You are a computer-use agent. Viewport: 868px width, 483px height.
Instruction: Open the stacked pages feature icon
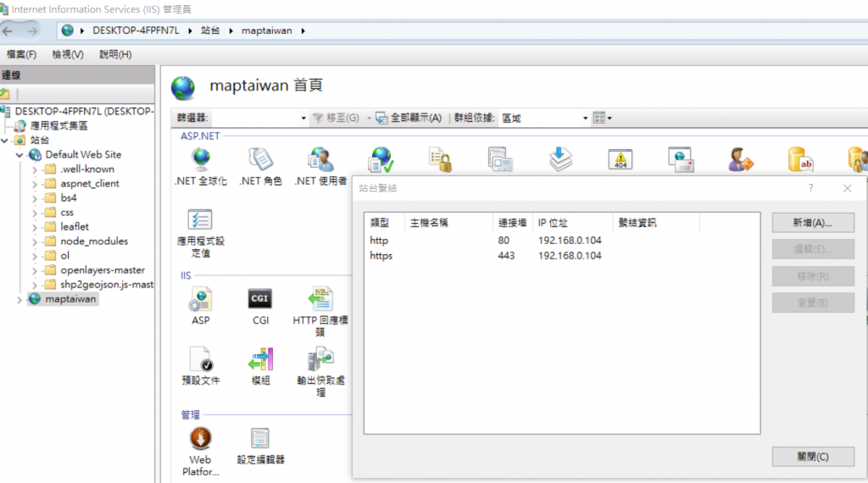pos(500,160)
